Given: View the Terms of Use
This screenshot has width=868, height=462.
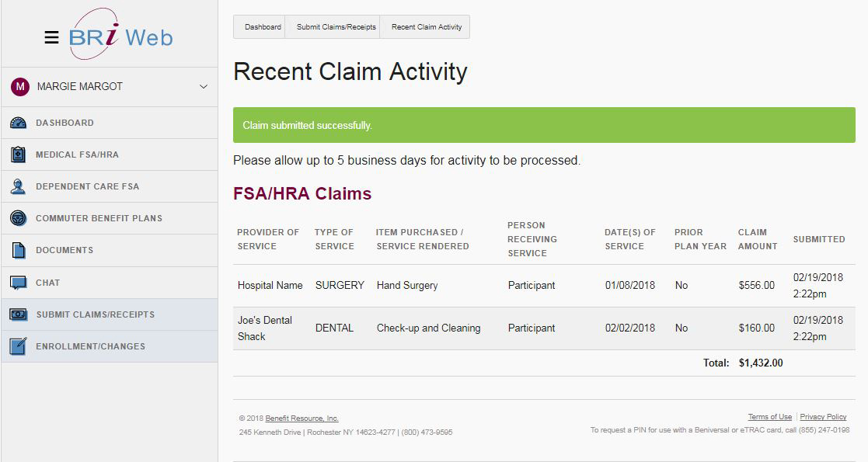Looking at the screenshot, I should coord(769,416).
